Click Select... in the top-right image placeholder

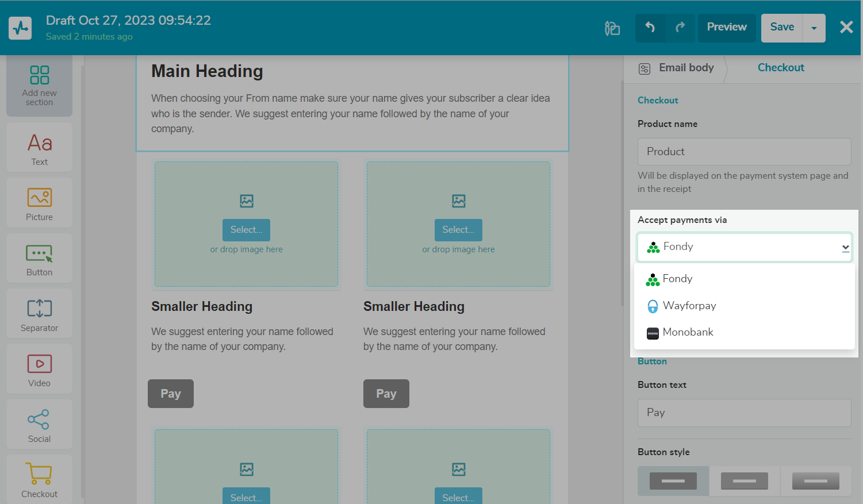pyautogui.click(x=458, y=230)
